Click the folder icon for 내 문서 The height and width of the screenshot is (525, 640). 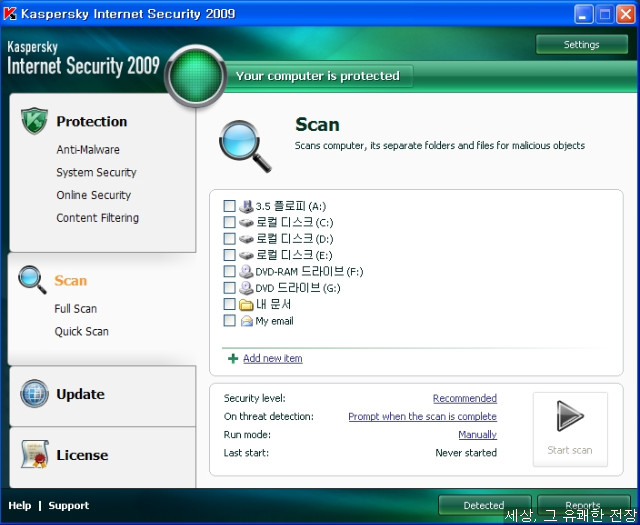coord(246,305)
